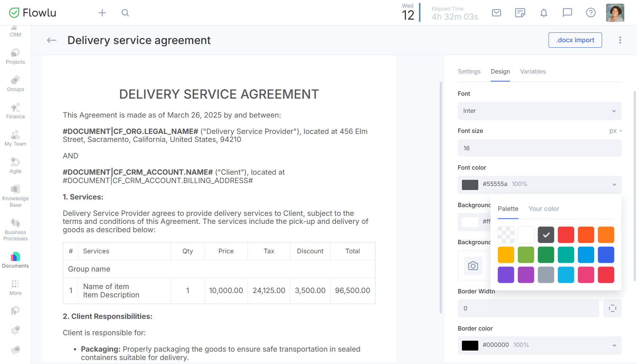Click the .docx import button
Viewport: 637px width, 364px height.
coord(575,40)
